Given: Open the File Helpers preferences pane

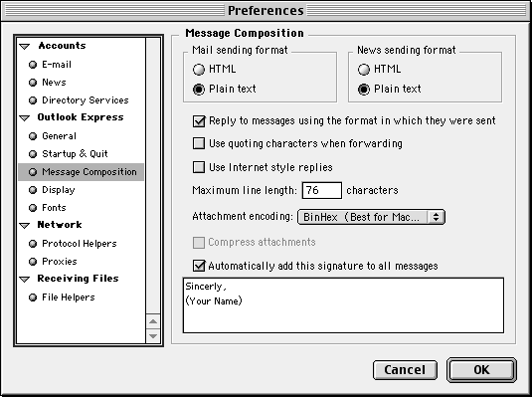Looking at the screenshot, I should 69,298.
